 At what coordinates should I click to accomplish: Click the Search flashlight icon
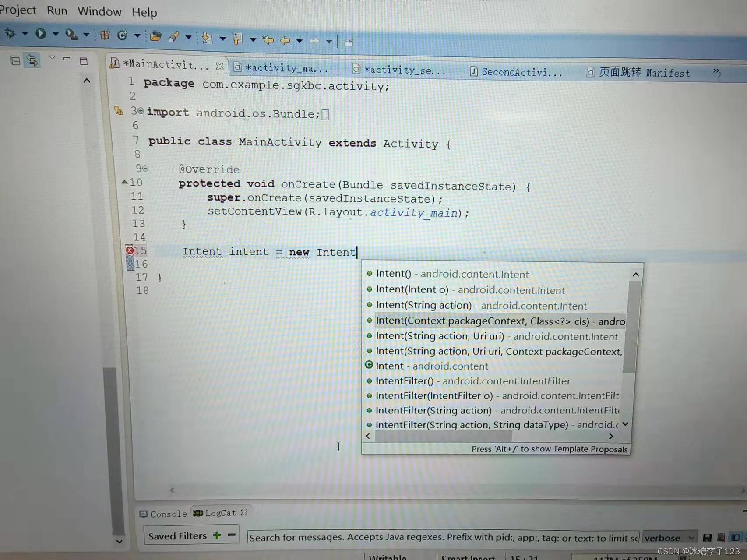pyautogui.click(x=174, y=37)
